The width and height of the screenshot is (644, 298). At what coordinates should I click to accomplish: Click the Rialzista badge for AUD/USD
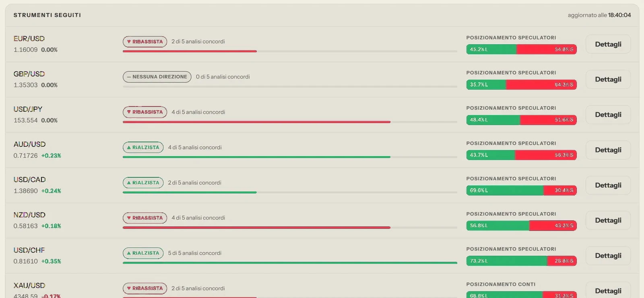click(143, 147)
